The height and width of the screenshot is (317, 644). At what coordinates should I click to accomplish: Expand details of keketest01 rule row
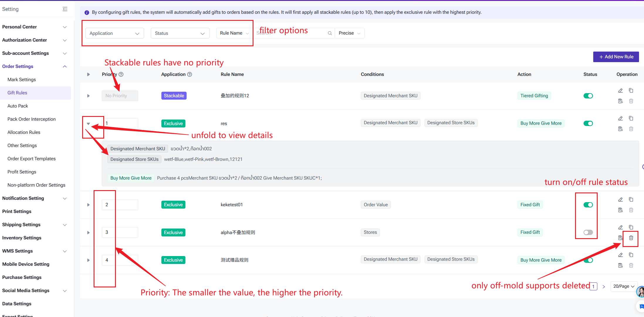click(x=88, y=205)
